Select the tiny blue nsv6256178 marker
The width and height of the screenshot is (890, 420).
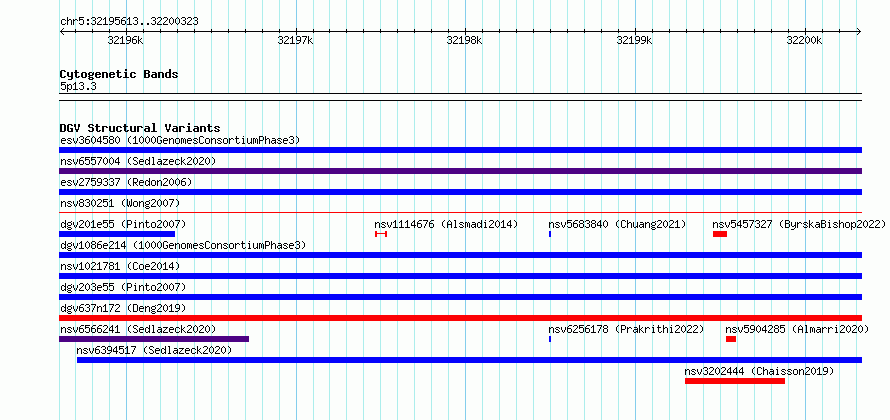pos(550,339)
